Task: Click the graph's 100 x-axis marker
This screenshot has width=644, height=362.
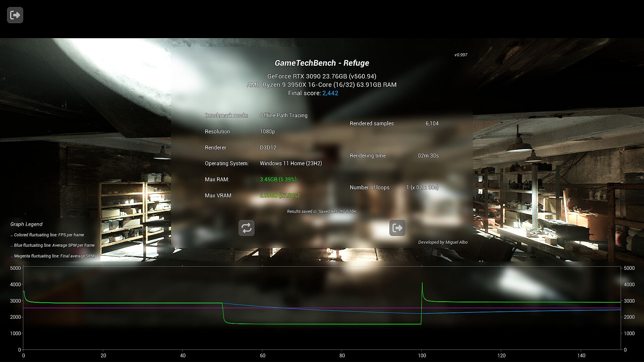Action: point(422,356)
